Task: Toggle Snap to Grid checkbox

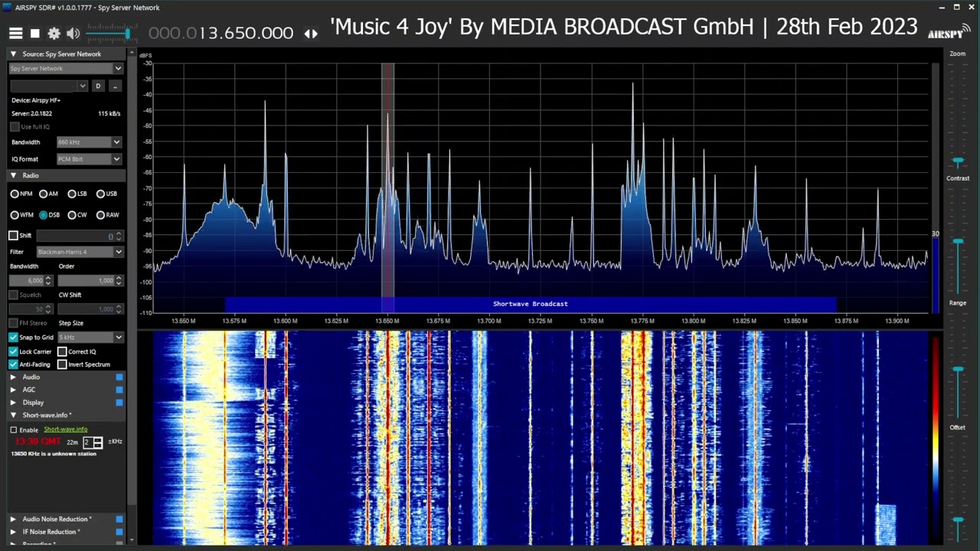Action: [13, 337]
